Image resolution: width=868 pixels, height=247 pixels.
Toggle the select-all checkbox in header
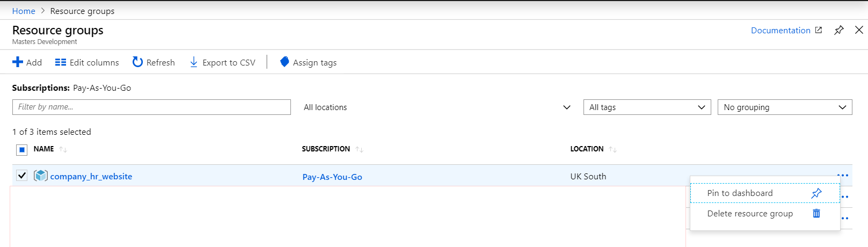coord(21,150)
